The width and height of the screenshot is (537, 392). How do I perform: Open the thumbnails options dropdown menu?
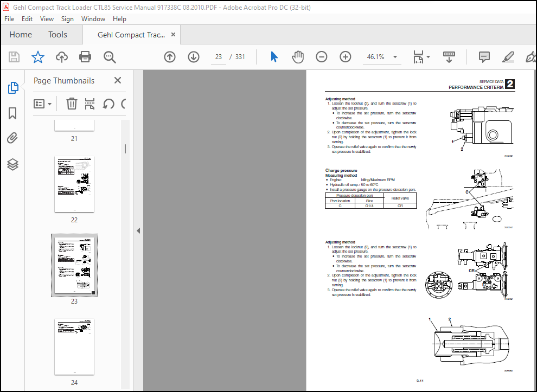42,104
